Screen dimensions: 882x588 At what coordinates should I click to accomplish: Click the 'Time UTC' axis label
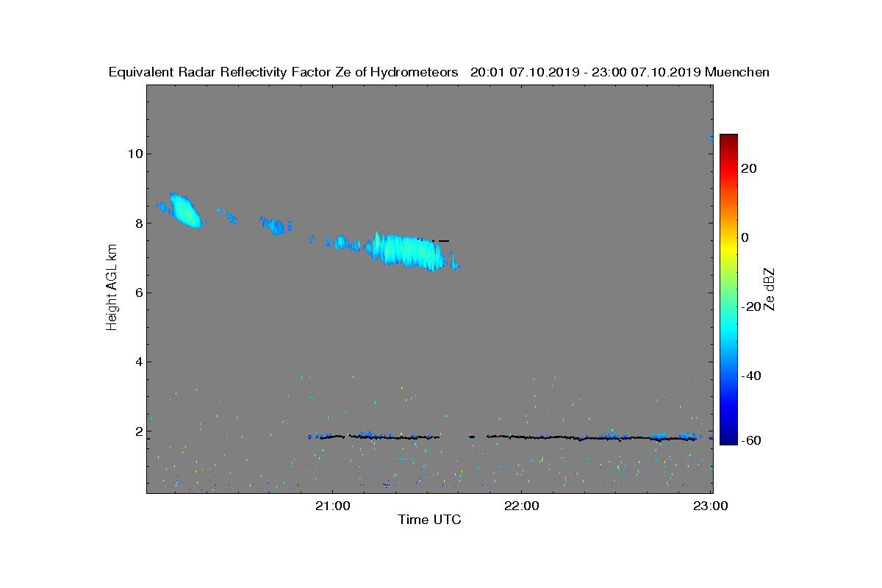coord(430,520)
